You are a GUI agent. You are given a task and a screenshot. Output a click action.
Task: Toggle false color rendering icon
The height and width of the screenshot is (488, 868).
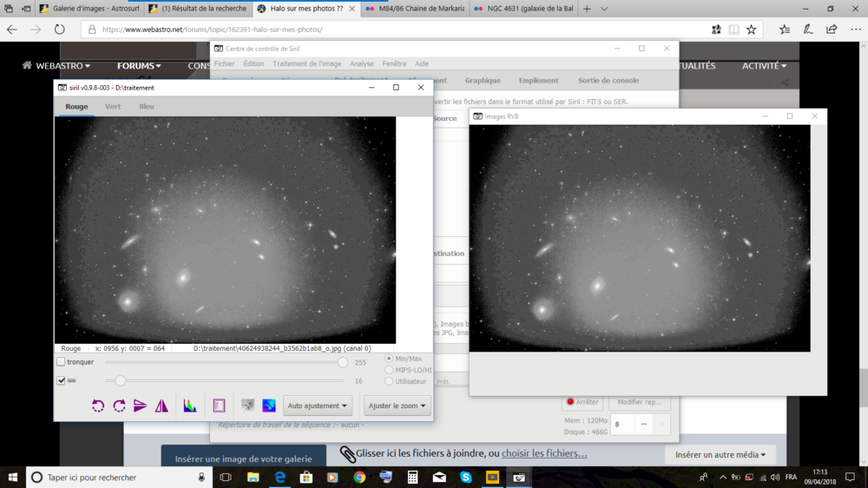coord(269,406)
